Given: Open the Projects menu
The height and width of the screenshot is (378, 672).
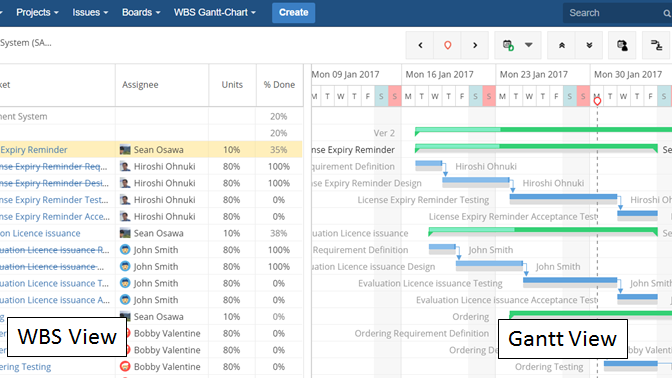Looking at the screenshot, I should coord(37,12).
